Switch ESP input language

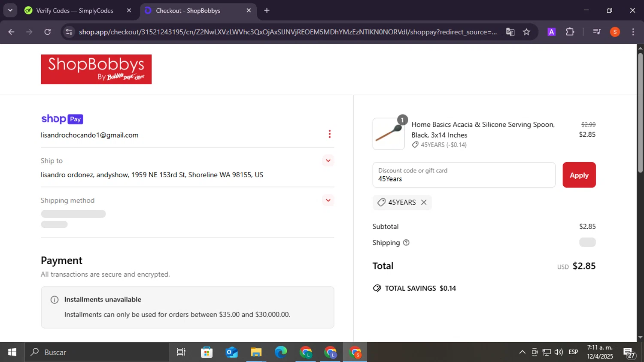click(x=573, y=352)
